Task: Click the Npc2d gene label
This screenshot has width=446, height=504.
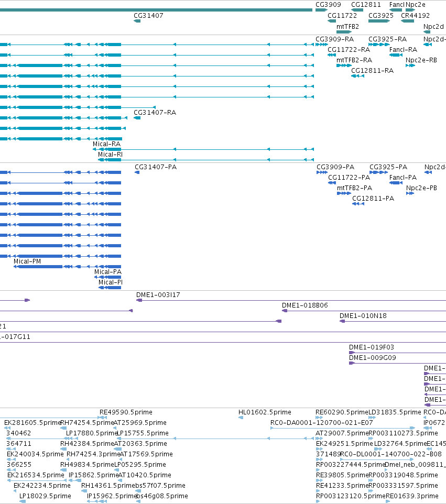Action: click(433, 26)
